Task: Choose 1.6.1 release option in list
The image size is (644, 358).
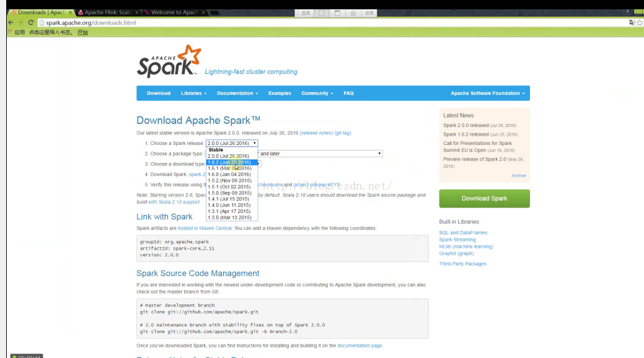Action: [232, 168]
